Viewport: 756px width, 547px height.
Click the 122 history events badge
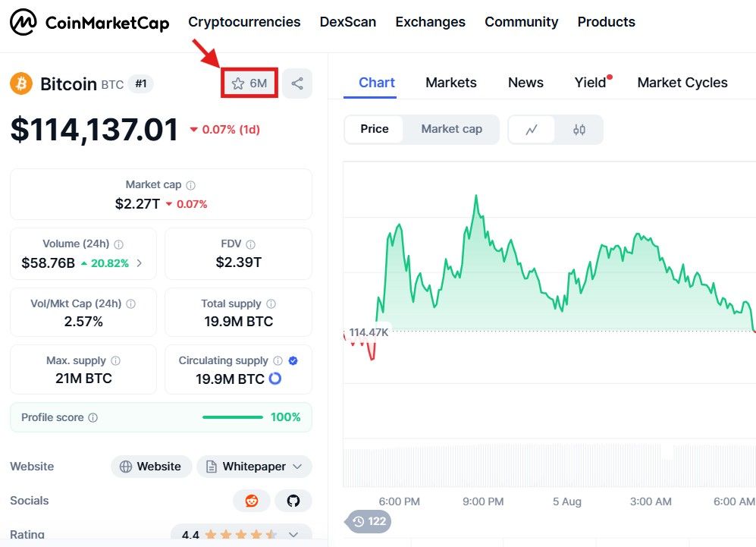[369, 521]
